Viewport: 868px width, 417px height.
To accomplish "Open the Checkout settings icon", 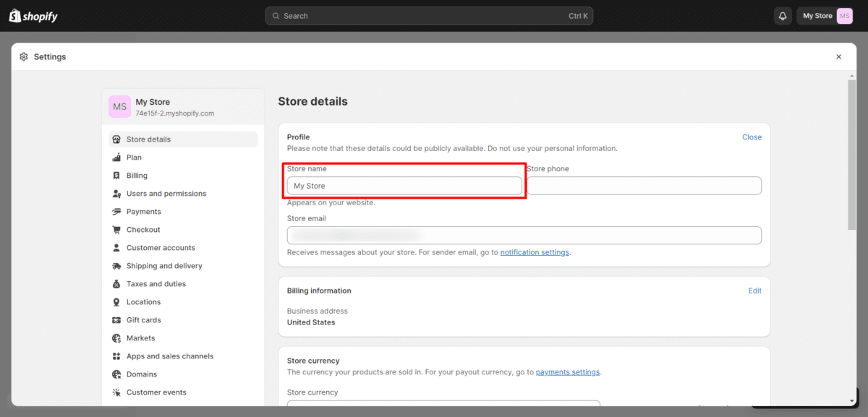I will point(117,229).
